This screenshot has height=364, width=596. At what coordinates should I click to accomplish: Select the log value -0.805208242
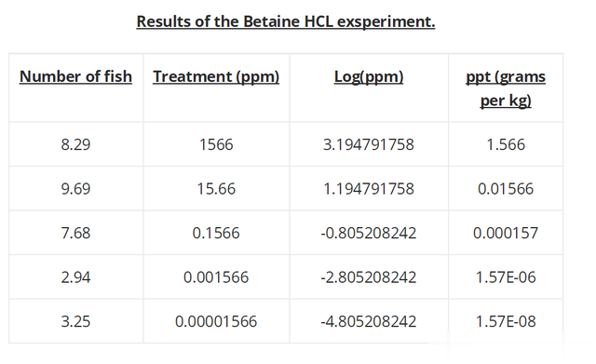click(x=369, y=233)
